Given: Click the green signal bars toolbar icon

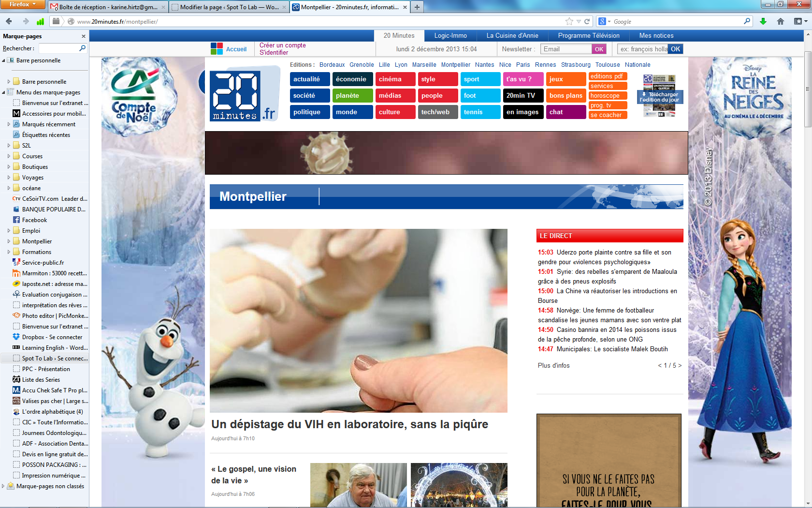Looking at the screenshot, I should [x=41, y=21].
